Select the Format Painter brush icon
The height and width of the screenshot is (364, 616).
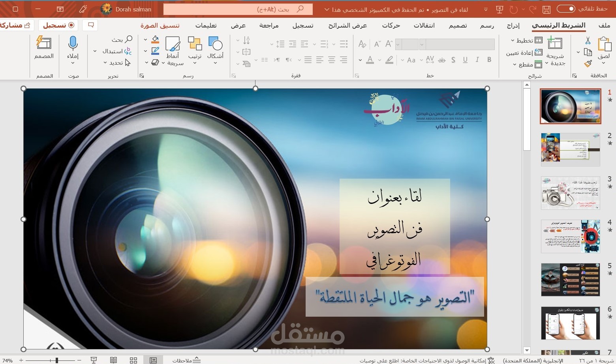[588, 63]
